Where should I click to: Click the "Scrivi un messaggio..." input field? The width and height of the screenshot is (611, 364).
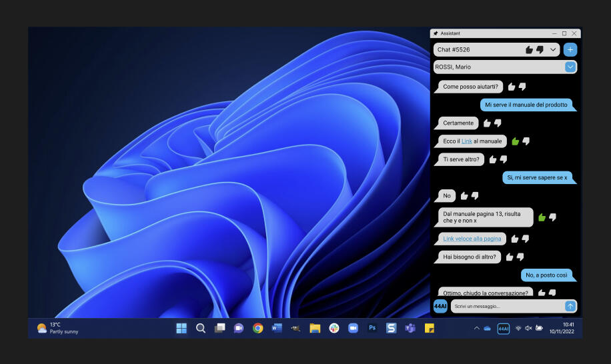506,306
